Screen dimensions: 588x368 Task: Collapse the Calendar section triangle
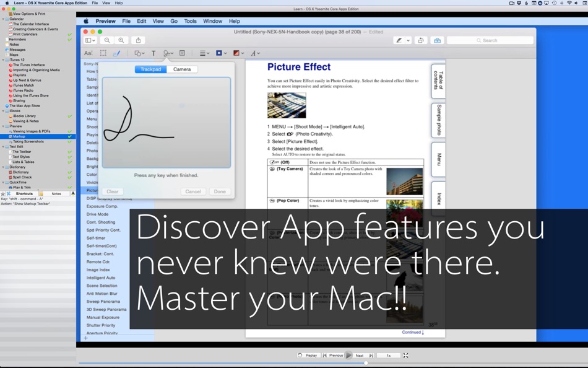pyautogui.click(x=3, y=19)
